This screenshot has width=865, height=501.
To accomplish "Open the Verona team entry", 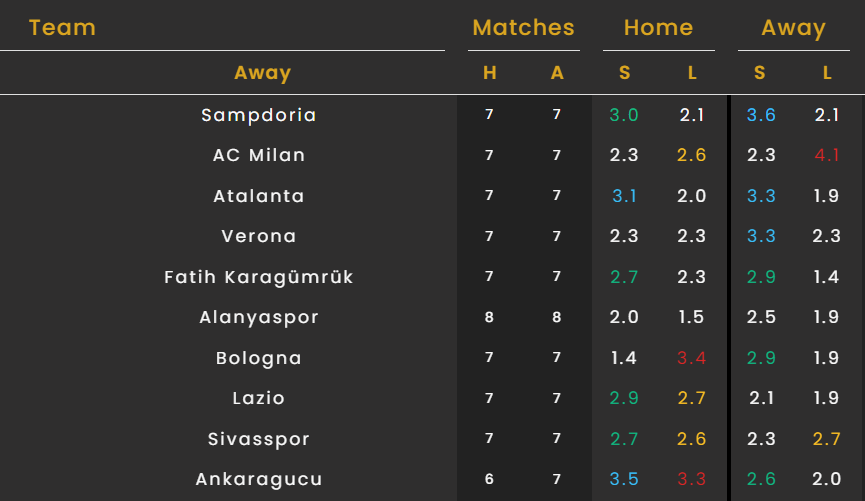I will pyautogui.click(x=259, y=237).
